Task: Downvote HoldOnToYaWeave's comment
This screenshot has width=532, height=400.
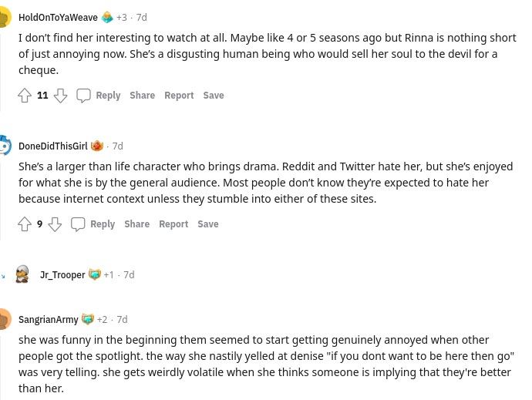Action: 60,96
